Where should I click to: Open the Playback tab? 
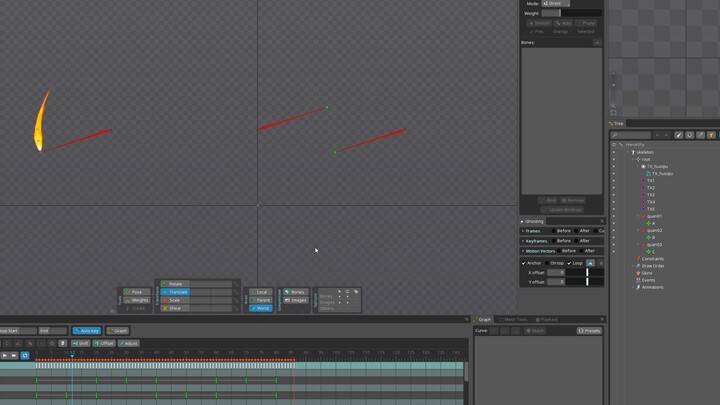tap(549, 319)
